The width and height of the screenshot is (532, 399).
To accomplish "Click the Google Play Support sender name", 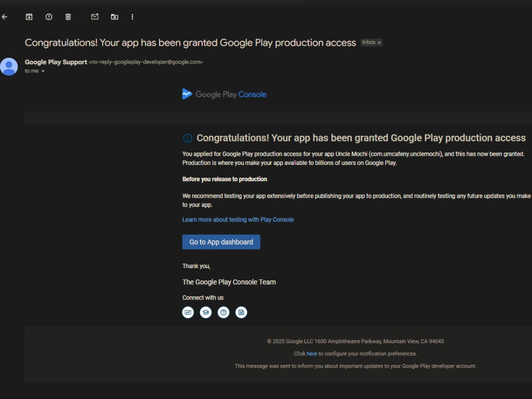I will coord(56,62).
